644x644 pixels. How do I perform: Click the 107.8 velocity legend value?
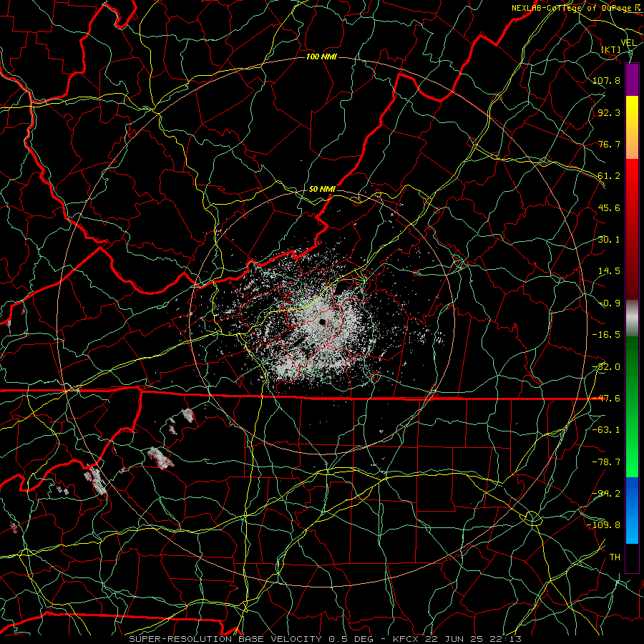point(606,80)
